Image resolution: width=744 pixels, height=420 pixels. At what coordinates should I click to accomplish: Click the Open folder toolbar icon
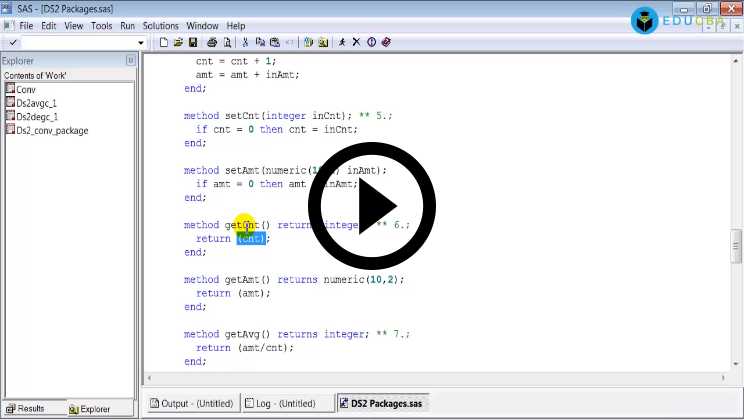point(178,43)
